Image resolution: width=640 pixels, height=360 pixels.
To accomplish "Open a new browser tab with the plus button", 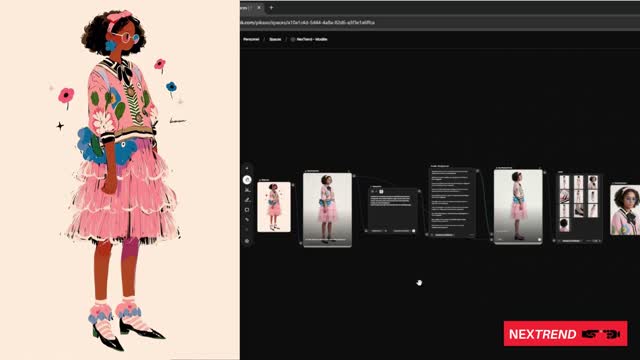I will 271,7.
